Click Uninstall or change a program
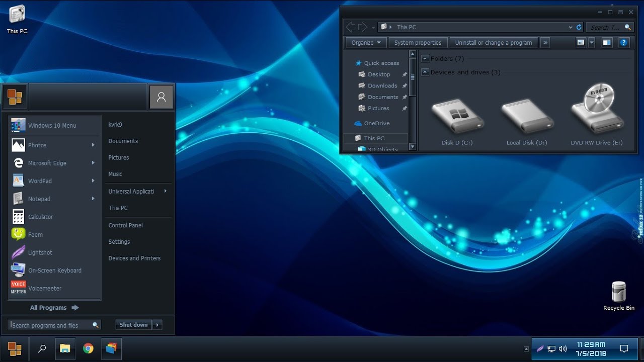Viewport: 644px width, 362px height. 494,43
